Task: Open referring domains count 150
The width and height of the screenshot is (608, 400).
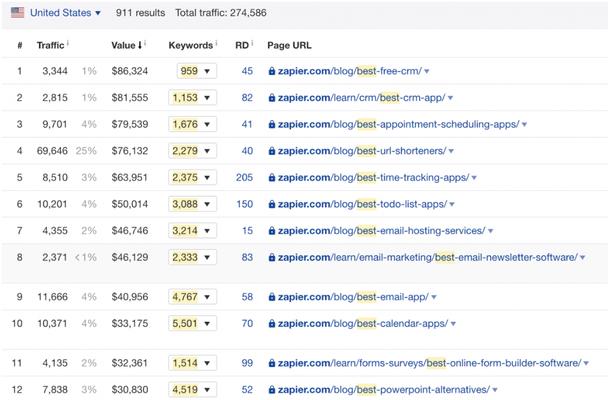Action: coord(245,204)
